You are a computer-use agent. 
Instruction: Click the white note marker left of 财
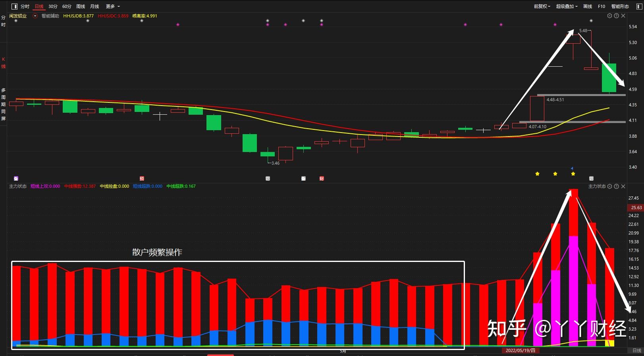[x=303, y=179]
